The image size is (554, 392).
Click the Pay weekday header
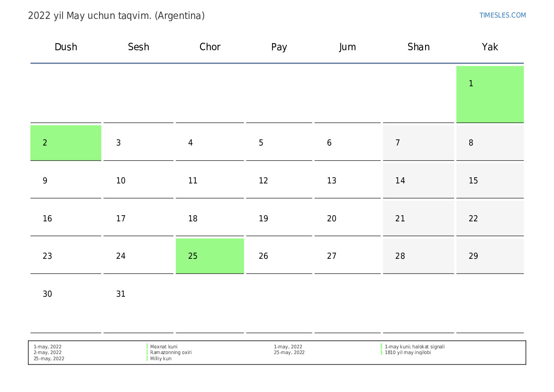[279, 47]
